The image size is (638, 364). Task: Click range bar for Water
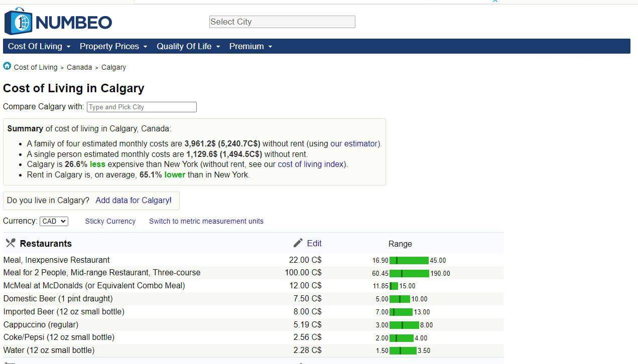click(403, 350)
